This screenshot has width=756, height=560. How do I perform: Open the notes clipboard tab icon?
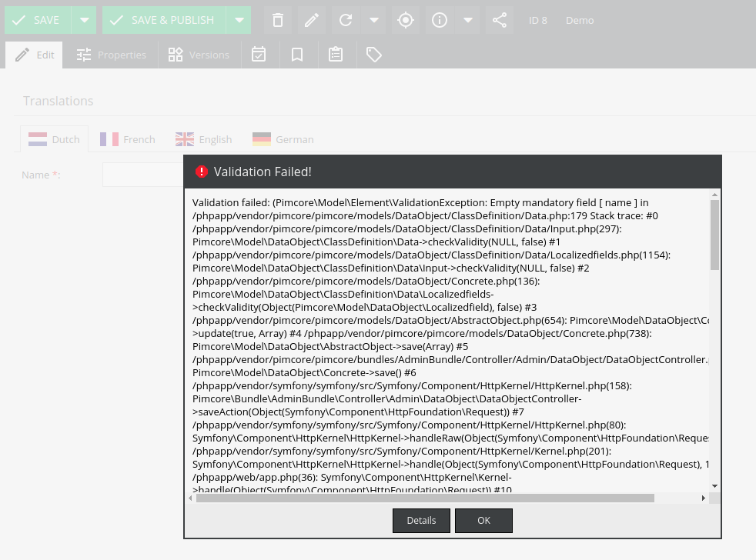tap(336, 55)
